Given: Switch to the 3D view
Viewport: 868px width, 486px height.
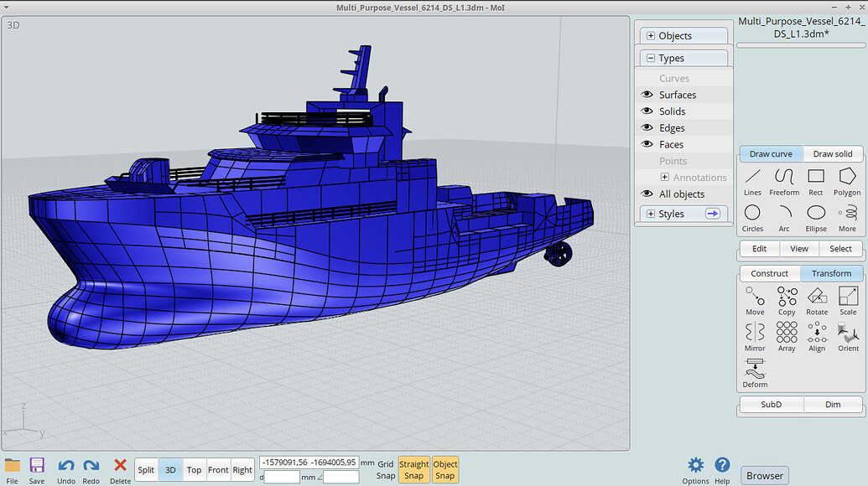Looking at the screenshot, I should pyautogui.click(x=170, y=470).
